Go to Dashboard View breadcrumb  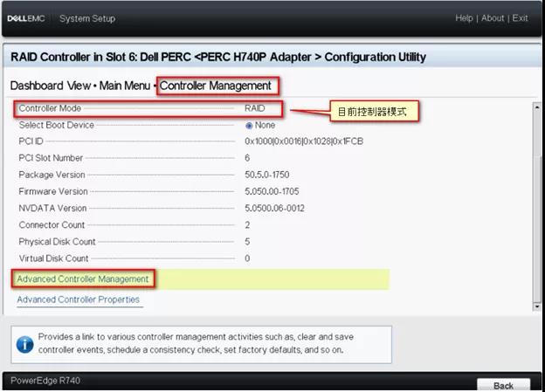(x=51, y=86)
